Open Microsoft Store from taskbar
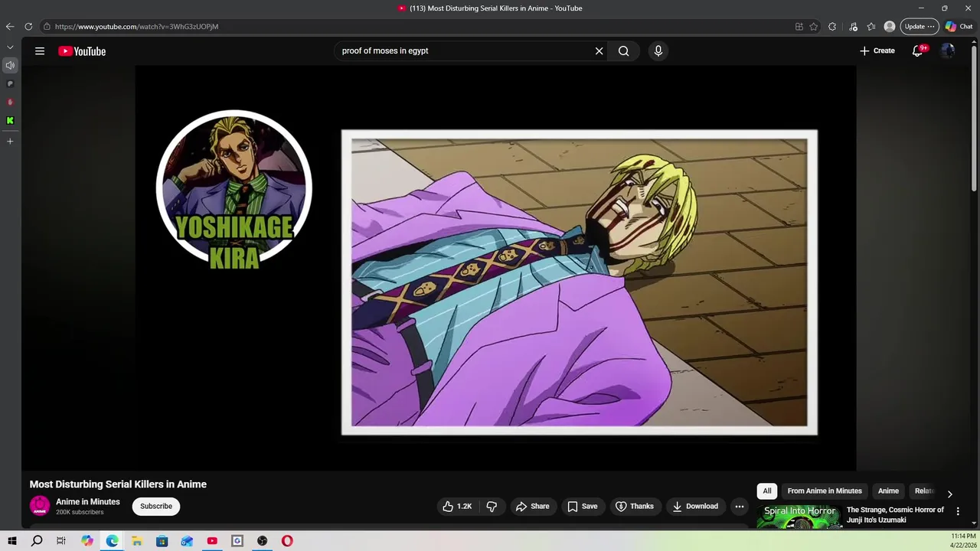The height and width of the screenshot is (551, 980). pos(162,541)
